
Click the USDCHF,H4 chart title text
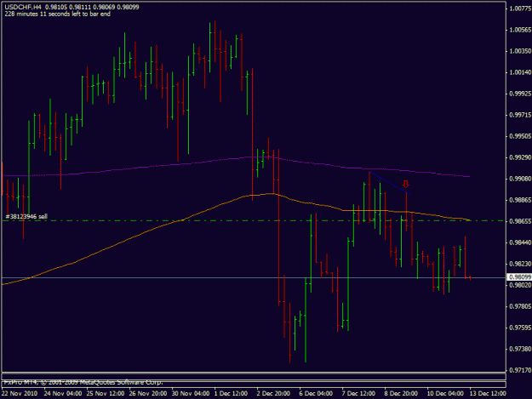pyautogui.click(x=23, y=7)
